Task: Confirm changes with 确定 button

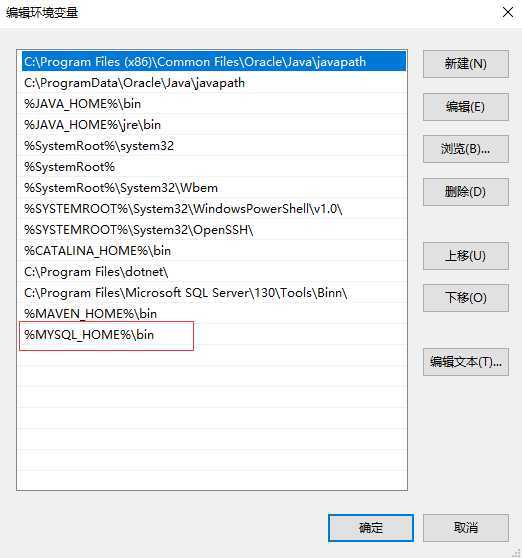Action: 371,528
